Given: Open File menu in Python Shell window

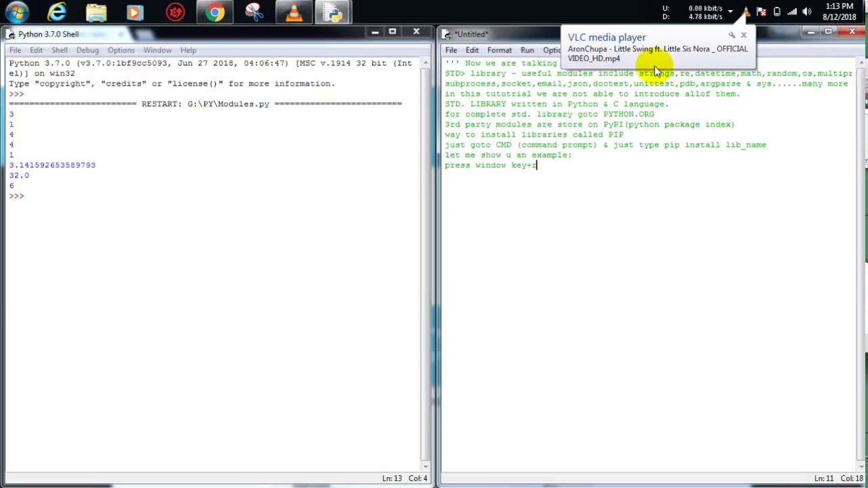Looking at the screenshot, I should coord(15,50).
